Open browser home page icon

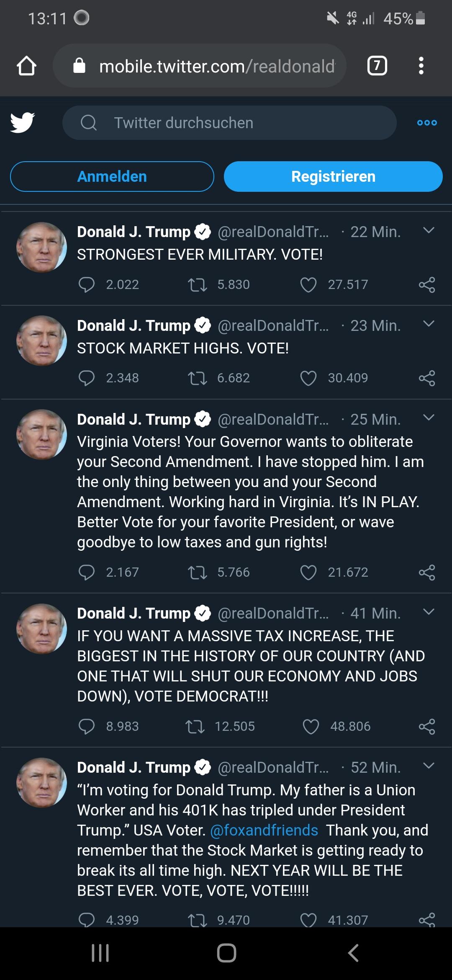click(x=26, y=66)
